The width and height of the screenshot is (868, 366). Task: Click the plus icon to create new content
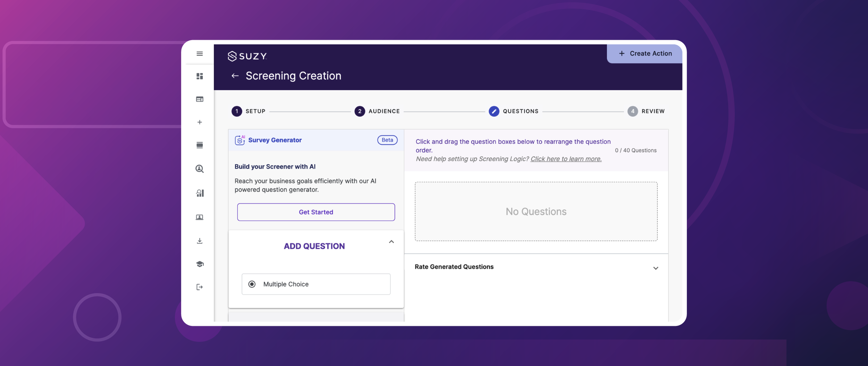(200, 122)
